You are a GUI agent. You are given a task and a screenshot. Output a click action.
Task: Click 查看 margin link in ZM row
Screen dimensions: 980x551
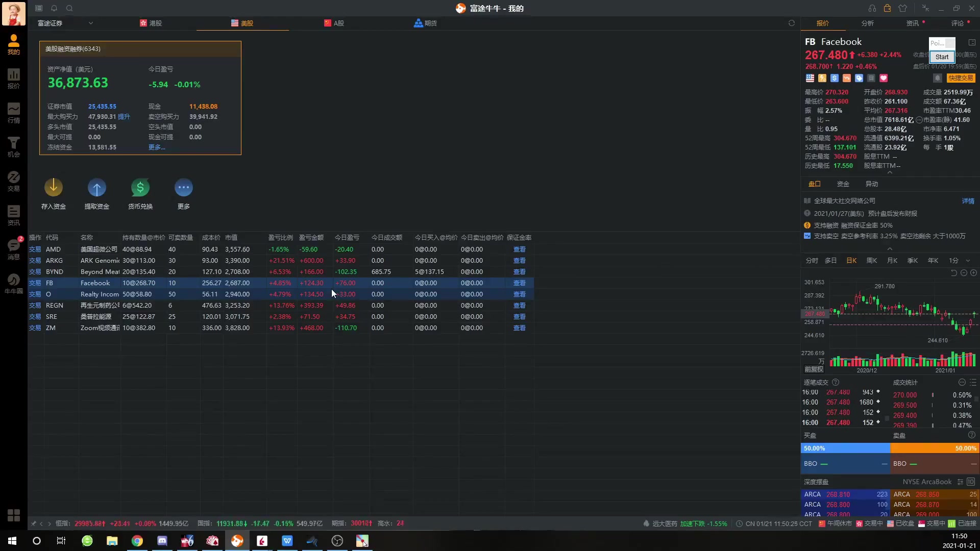520,328
